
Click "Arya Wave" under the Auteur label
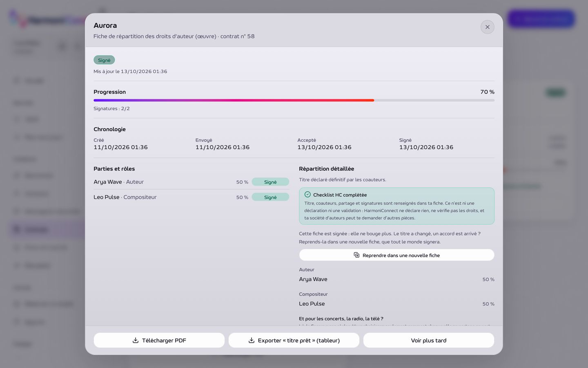(313, 279)
